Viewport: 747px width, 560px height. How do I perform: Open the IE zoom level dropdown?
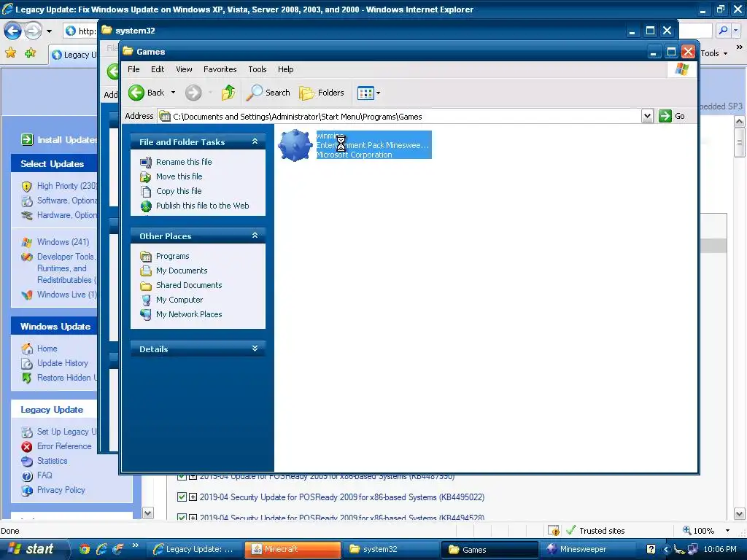727,531
